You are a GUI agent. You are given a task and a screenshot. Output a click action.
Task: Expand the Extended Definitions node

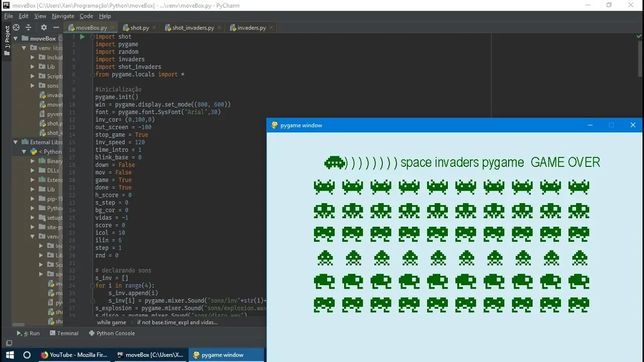point(33,179)
